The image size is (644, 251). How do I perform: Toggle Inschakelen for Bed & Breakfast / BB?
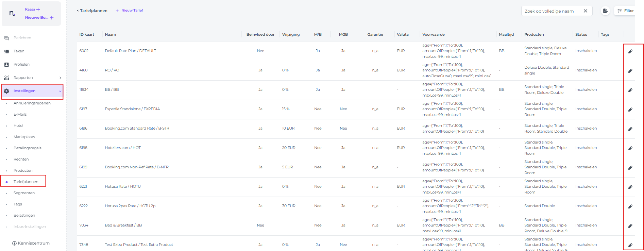[x=586, y=225]
